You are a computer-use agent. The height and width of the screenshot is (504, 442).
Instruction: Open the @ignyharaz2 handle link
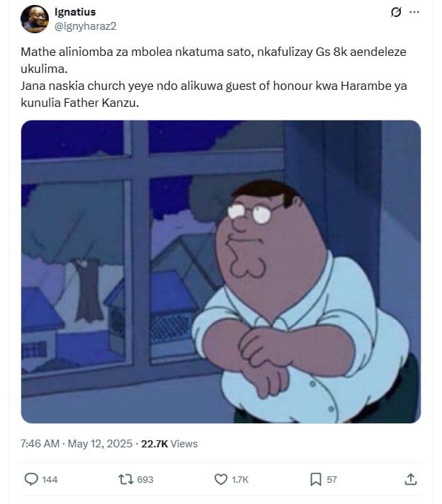(85, 26)
